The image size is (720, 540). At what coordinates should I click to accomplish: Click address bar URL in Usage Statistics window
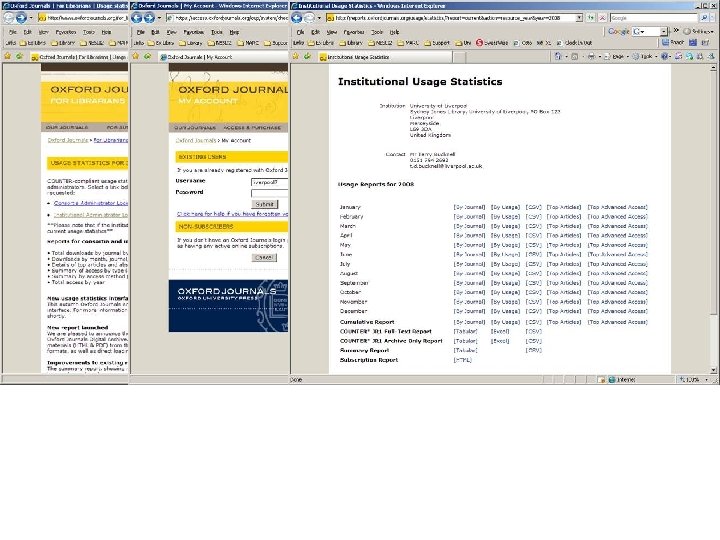[450, 18]
